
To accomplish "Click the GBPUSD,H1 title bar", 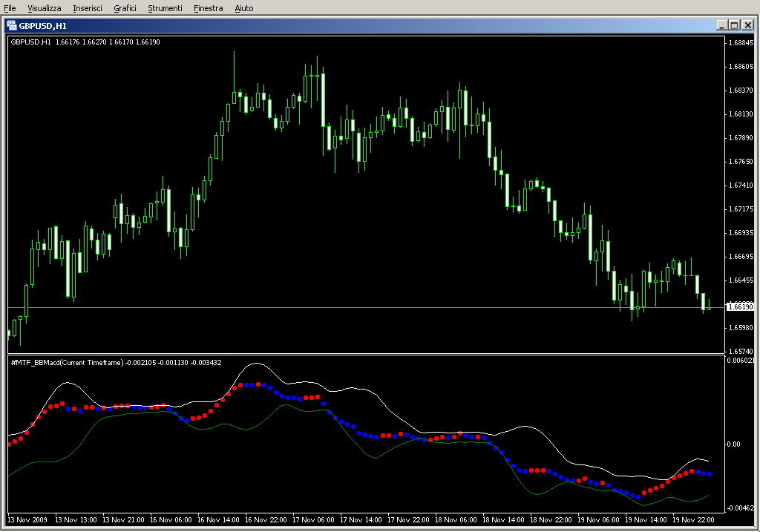I will pos(371,25).
